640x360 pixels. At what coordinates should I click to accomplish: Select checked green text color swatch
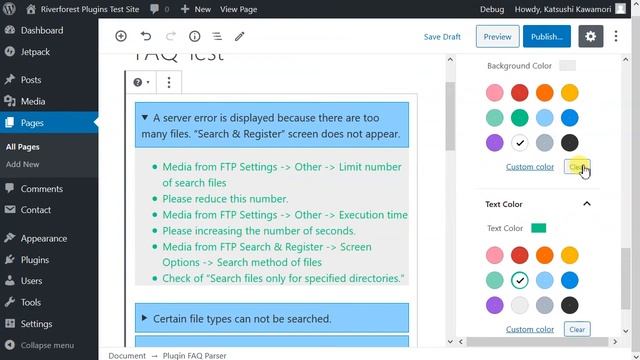coord(520,280)
